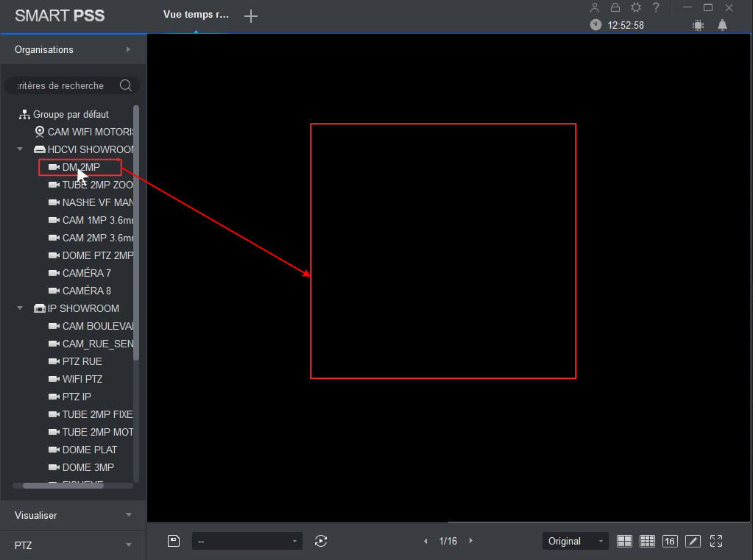Switch to the Vue temps réel tab
Viewport: 753px width, 560px height.
tap(196, 15)
